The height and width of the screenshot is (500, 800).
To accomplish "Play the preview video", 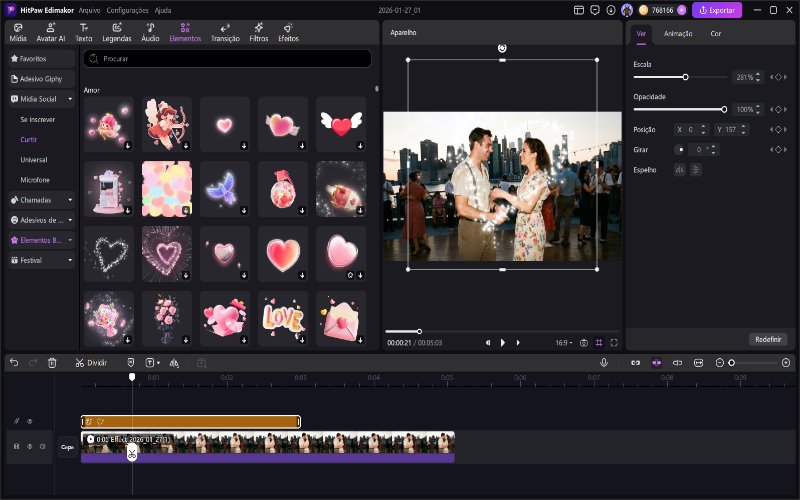I will tap(503, 343).
